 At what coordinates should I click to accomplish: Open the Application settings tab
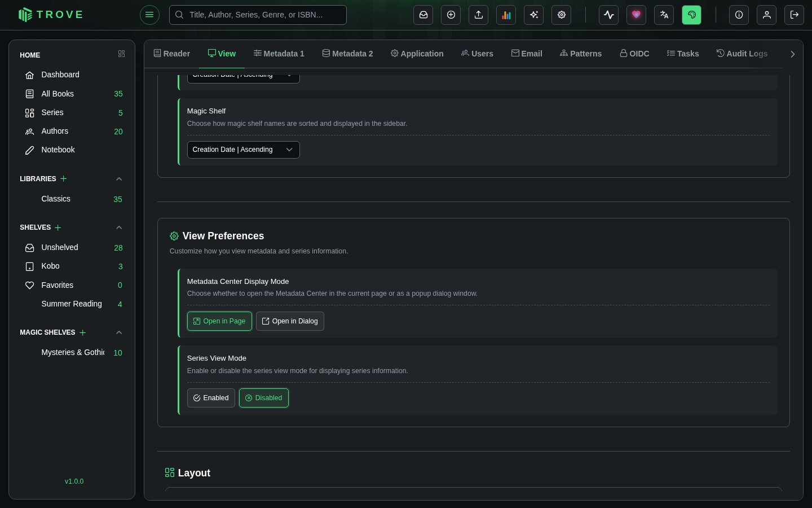pos(417,54)
